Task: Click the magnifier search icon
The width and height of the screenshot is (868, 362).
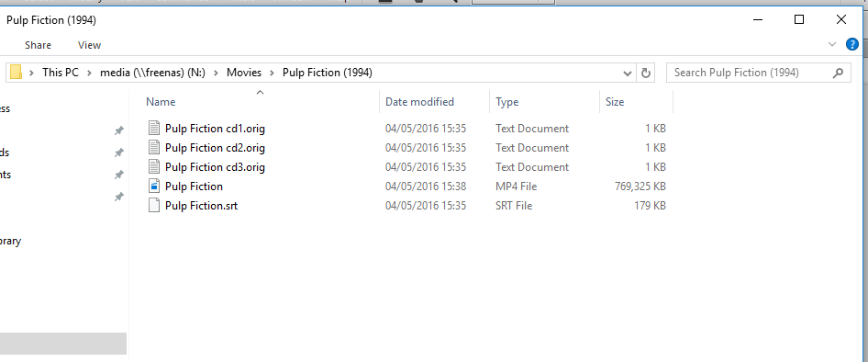Action: pyautogui.click(x=838, y=73)
